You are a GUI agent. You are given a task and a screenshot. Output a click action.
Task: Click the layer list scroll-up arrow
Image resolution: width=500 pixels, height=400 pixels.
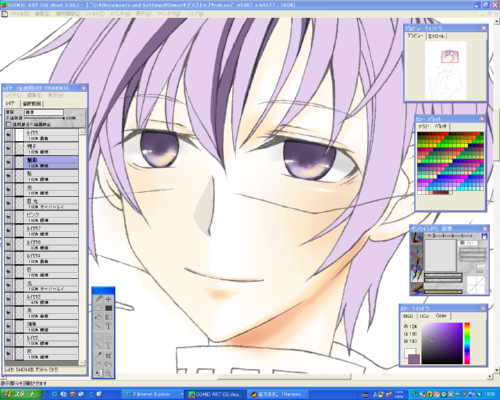point(82,132)
